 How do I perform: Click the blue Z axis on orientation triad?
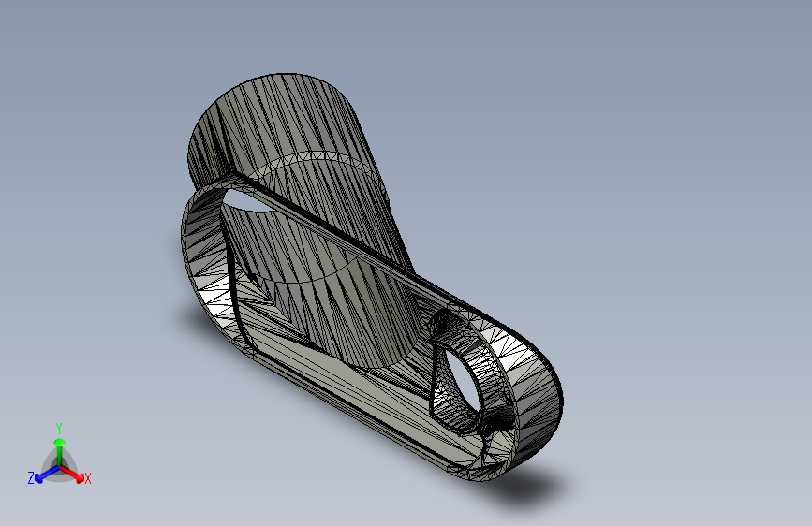point(47,474)
